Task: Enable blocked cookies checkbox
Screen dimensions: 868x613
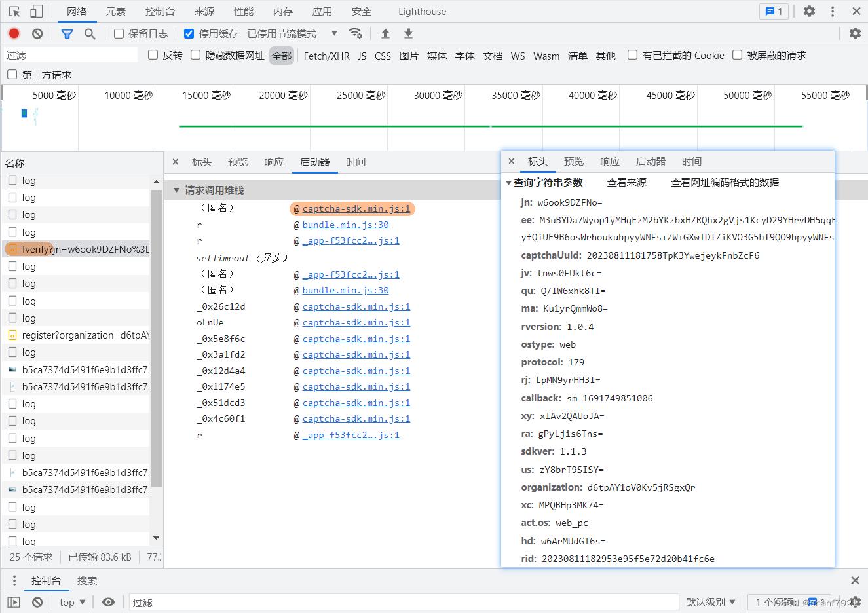Action: pyautogui.click(x=632, y=55)
